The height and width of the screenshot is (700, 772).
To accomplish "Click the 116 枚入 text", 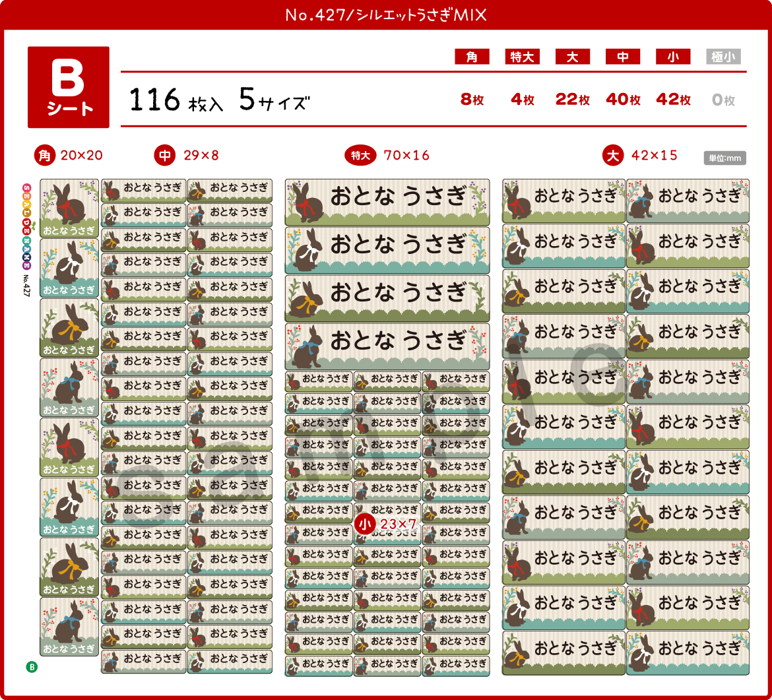I will (x=176, y=100).
